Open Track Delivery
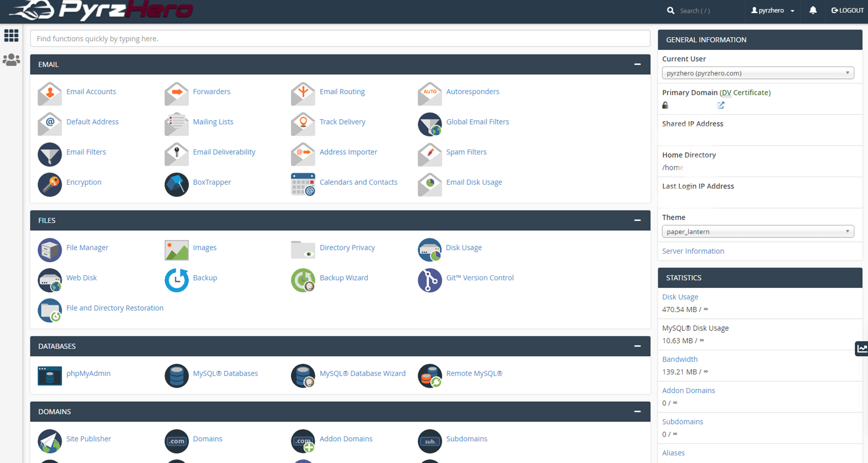The height and width of the screenshot is (463, 868). click(343, 122)
